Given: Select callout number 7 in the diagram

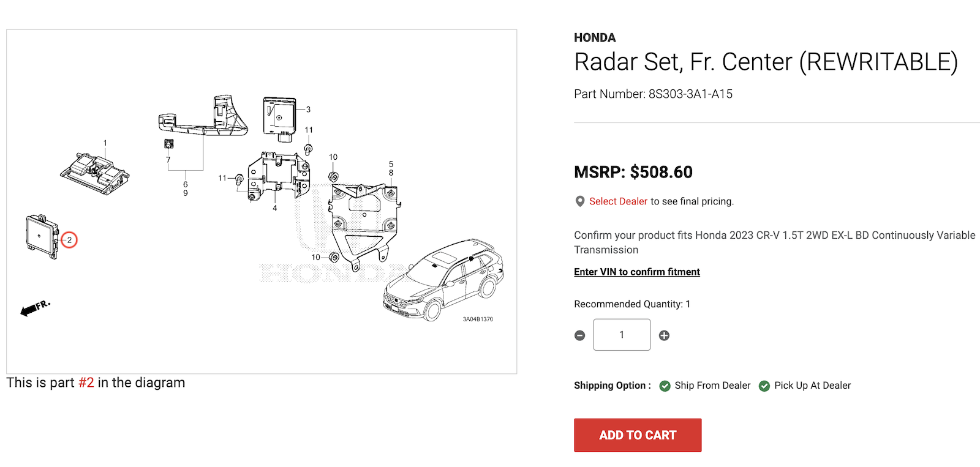Looking at the screenshot, I should click(x=168, y=160).
